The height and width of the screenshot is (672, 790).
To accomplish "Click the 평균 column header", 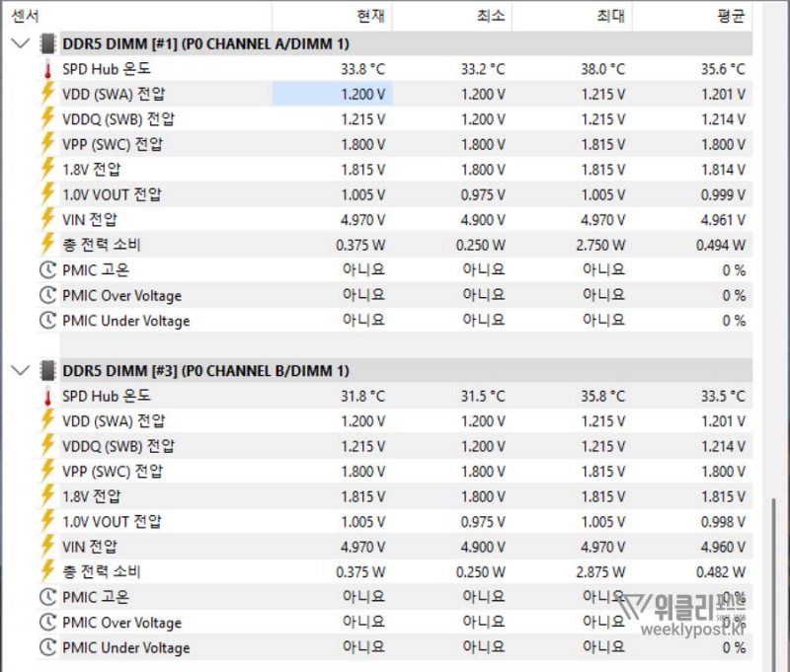I will 731,16.
